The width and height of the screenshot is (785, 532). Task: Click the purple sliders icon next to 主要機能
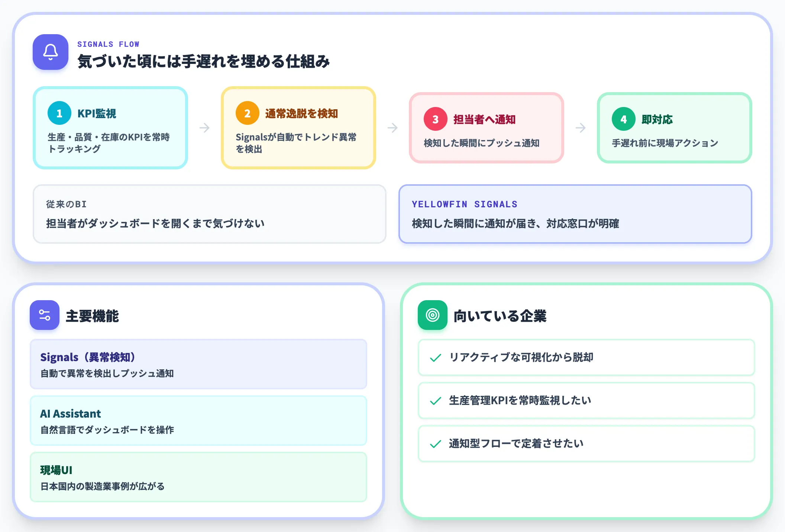click(45, 315)
